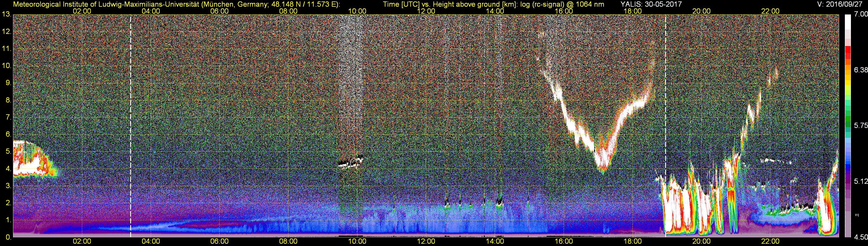868x246 pixels.
Task: Click the 'eq' label beside color bar
Action: [x=857, y=214]
